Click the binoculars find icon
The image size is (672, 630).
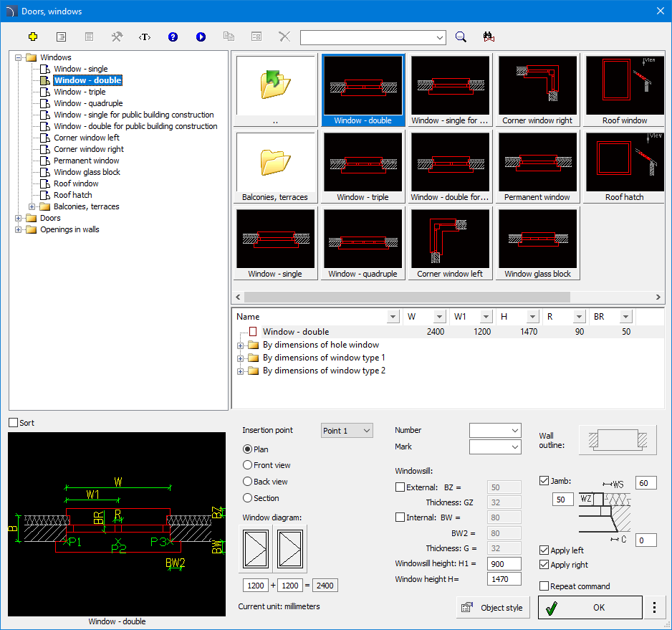click(x=489, y=37)
